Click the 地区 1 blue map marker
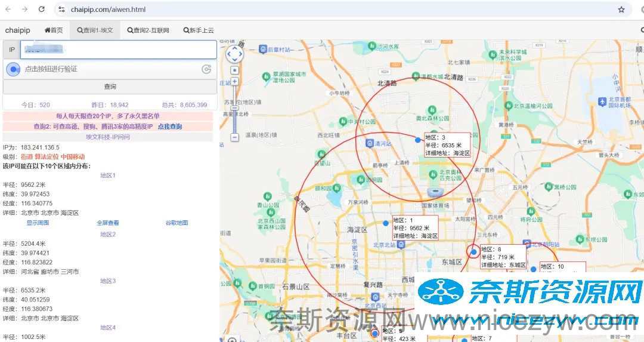 tap(385, 223)
